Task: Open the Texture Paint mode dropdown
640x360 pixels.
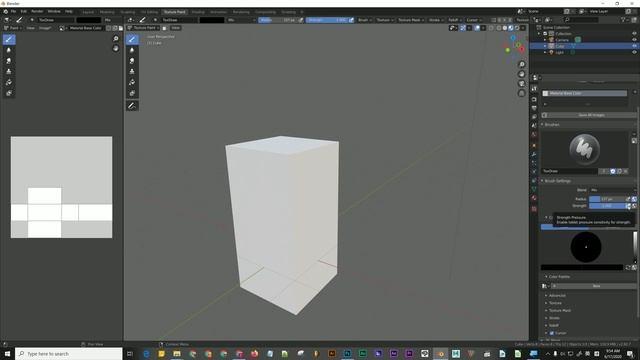Action: coord(143,28)
